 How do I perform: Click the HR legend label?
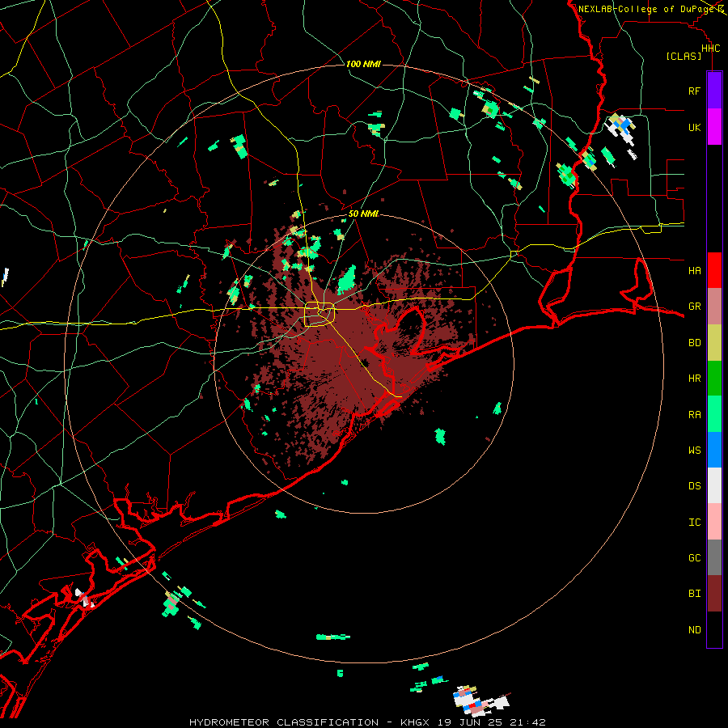point(694,379)
